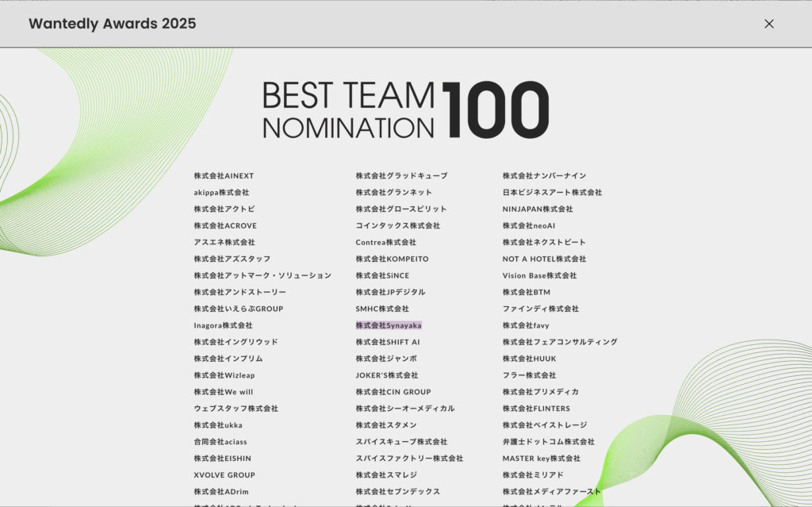
Task: Select the XVOLVE GROUP entry
Action: click(224, 474)
